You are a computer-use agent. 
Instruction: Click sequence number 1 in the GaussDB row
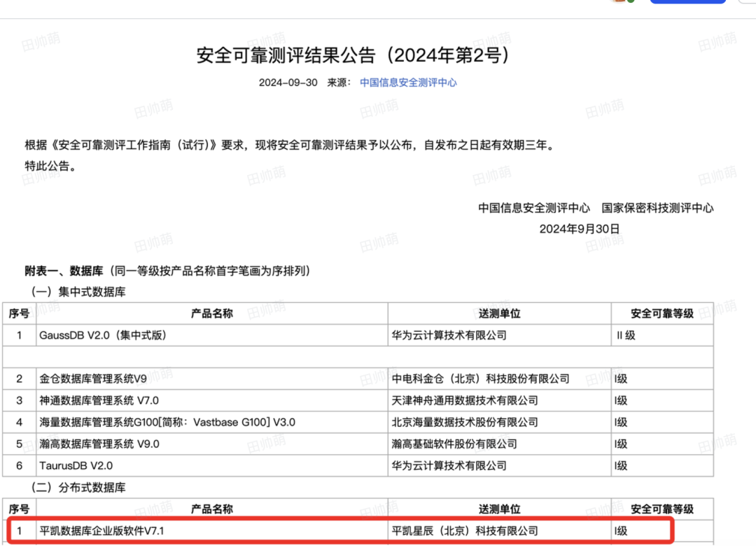20,335
